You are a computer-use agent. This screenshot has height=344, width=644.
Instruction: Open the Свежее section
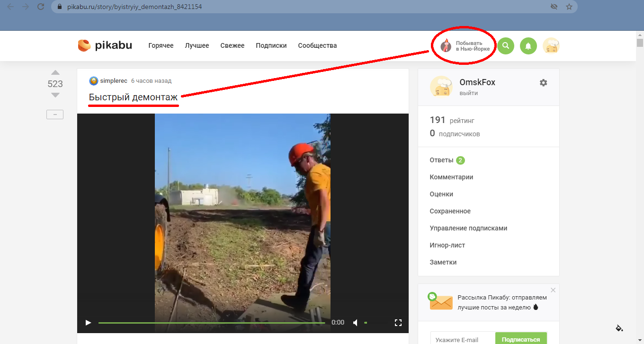pos(233,45)
